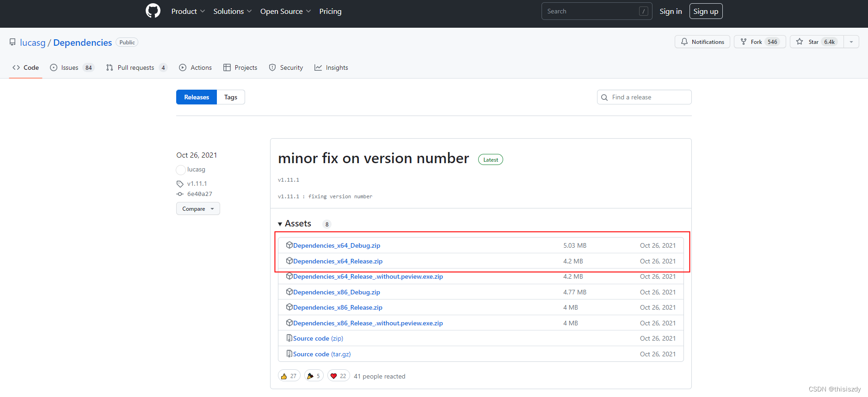The image size is (868, 397).
Task: Select the Tags button
Action: pos(231,97)
